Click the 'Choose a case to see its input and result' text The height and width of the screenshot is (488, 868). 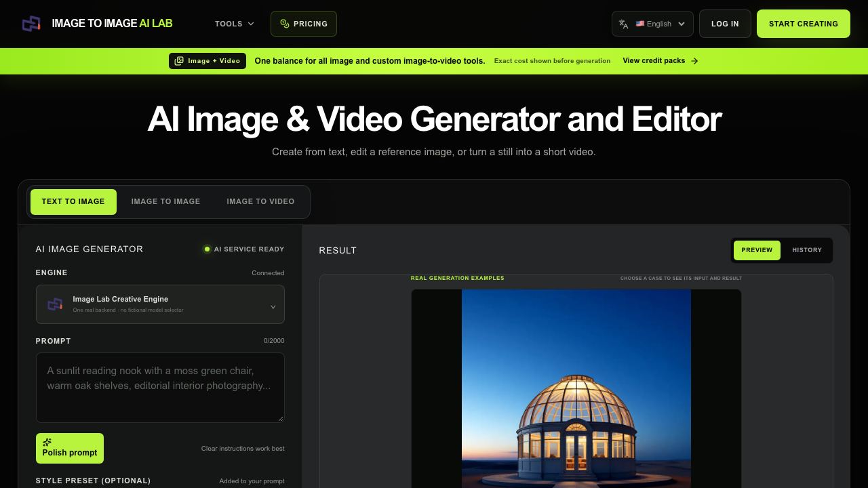(x=681, y=278)
